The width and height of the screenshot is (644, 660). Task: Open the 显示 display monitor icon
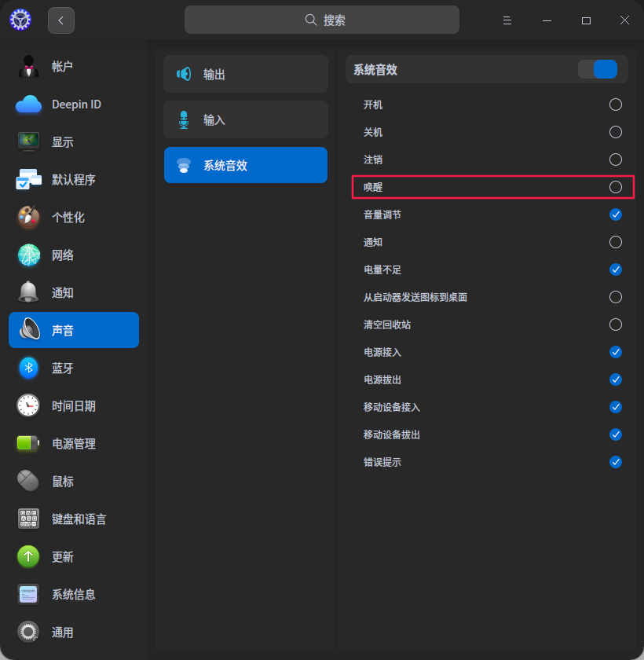pos(28,142)
